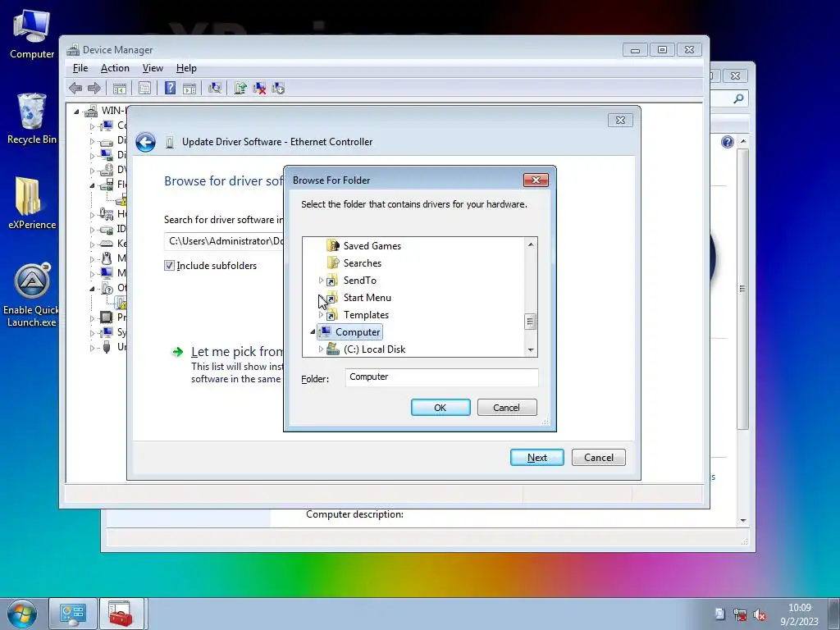Click the folder tree scrollbar thumb
Viewport: 840px width, 630px height.
click(530, 322)
